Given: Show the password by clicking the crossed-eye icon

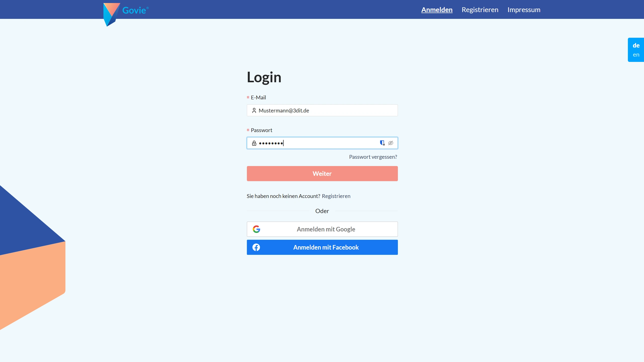Looking at the screenshot, I should click(x=391, y=143).
